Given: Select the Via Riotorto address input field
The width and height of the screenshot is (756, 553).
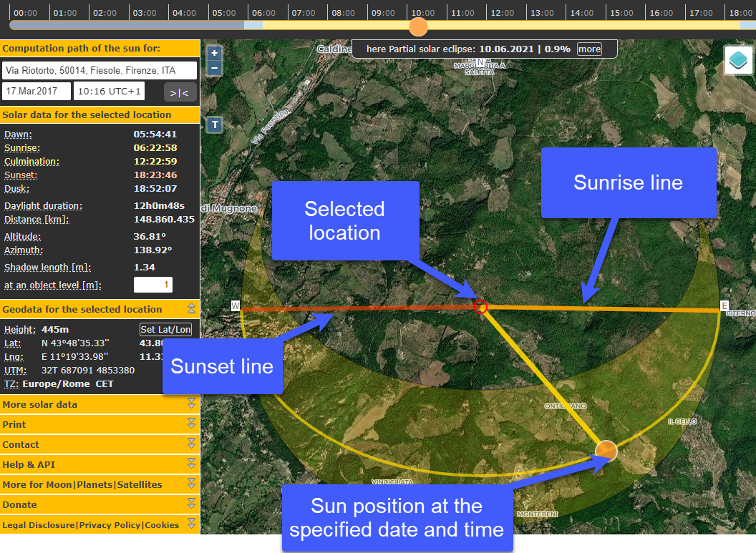Looking at the screenshot, I should point(100,69).
